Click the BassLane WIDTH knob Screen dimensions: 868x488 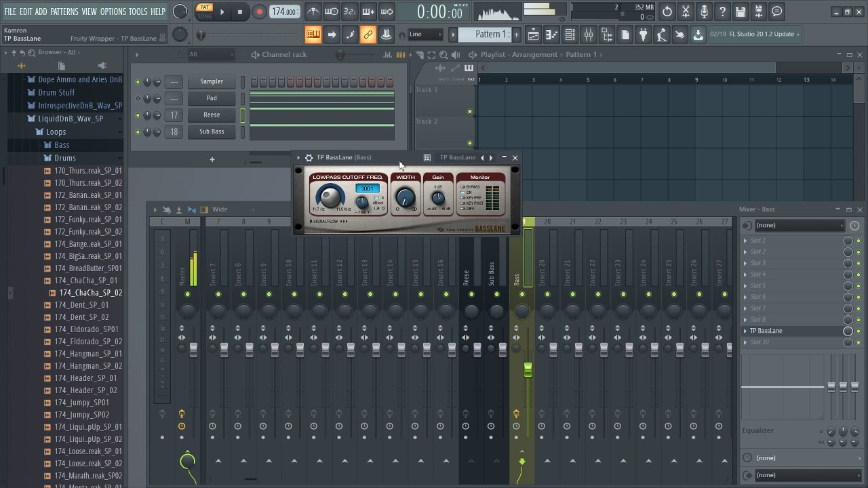(405, 198)
